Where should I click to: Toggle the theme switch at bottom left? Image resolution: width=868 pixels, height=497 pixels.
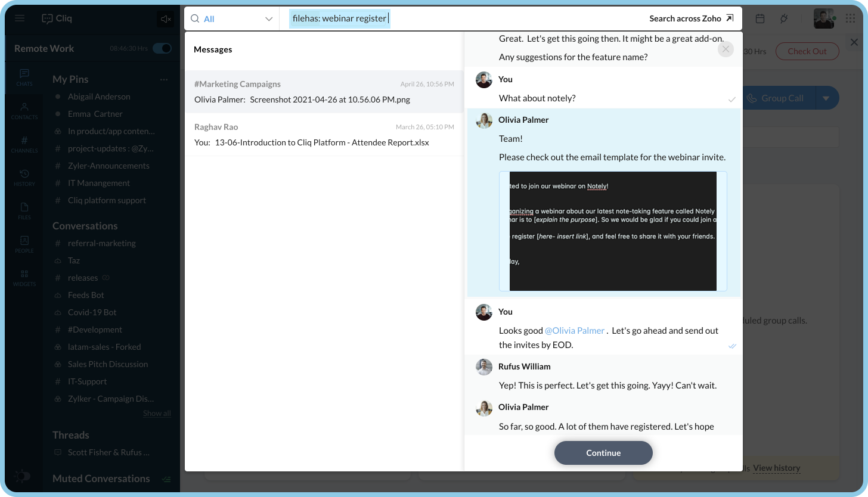click(x=23, y=476)
